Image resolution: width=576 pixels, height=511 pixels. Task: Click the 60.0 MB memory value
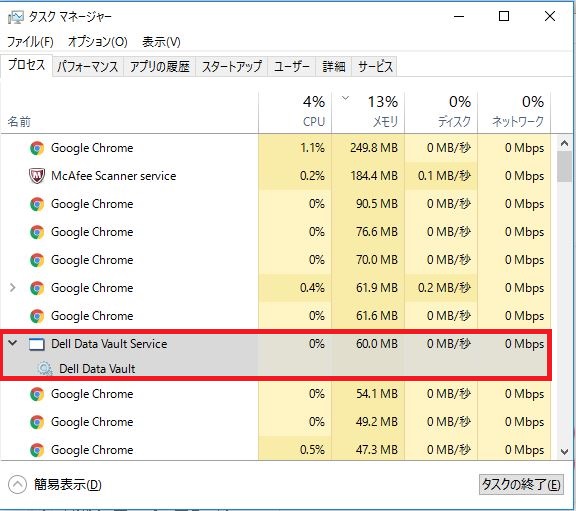pyautogui.click(x=377, y=344)
